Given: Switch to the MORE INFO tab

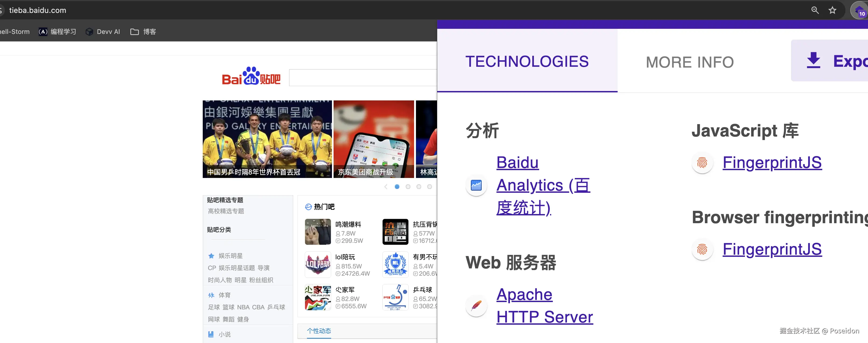Looking at the screenshot, I should click(689, 62).
